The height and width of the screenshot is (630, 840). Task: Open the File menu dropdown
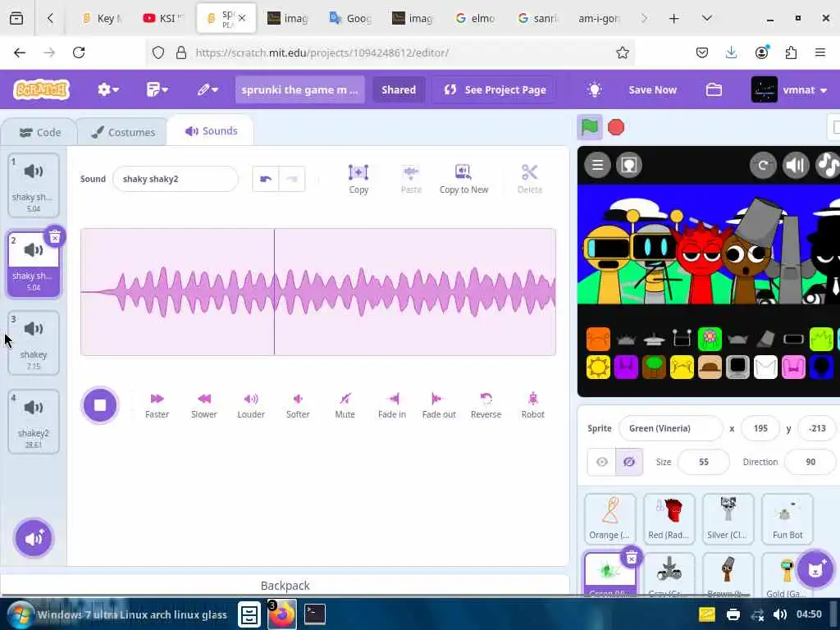click(157, 89)
